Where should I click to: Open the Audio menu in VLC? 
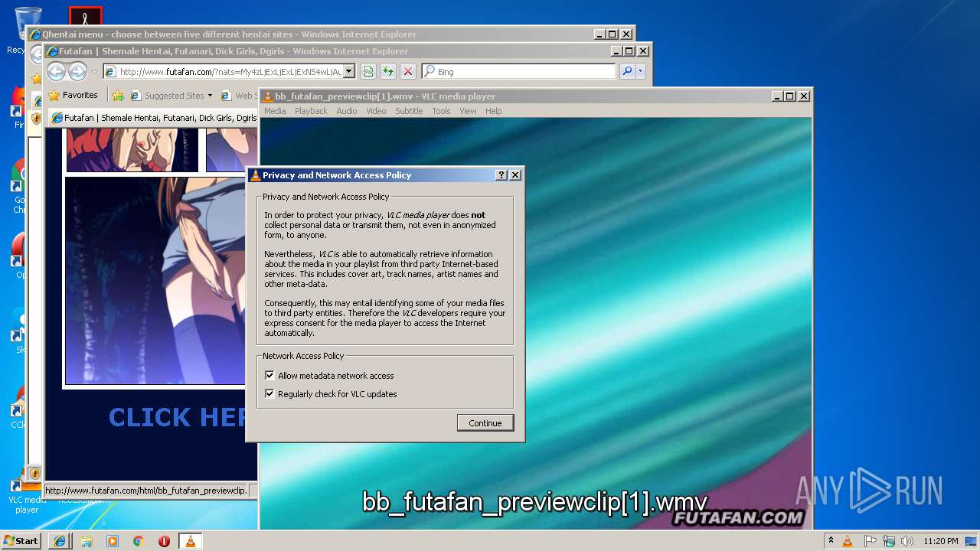347,111
